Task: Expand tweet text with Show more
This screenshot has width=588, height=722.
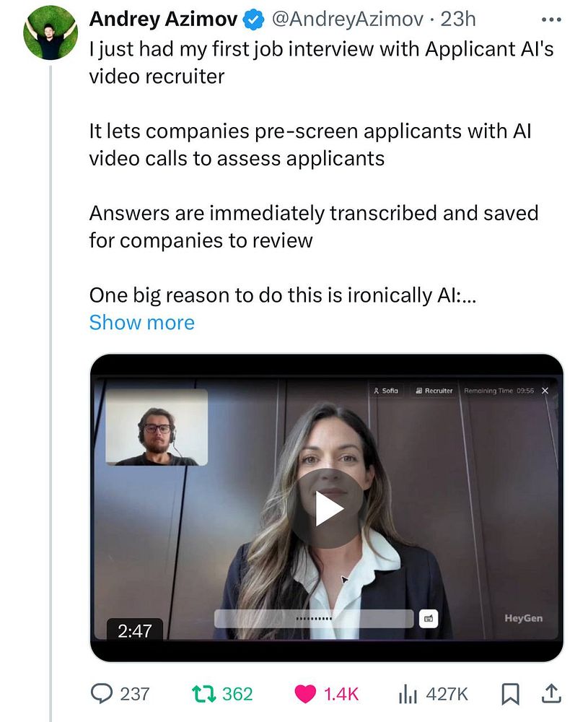Action: (x=141, y=322)
